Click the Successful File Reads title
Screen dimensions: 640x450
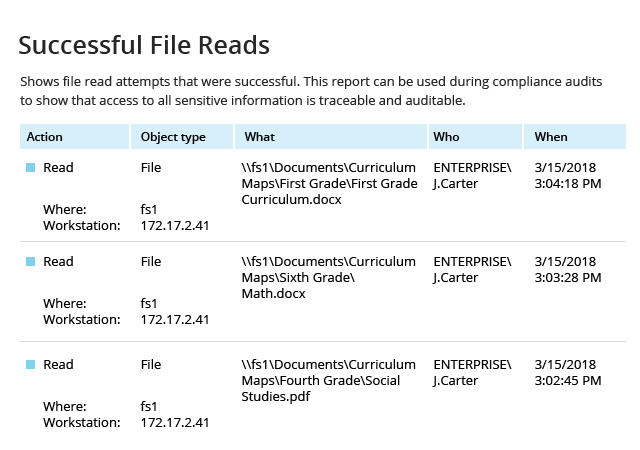coord(144,45)
